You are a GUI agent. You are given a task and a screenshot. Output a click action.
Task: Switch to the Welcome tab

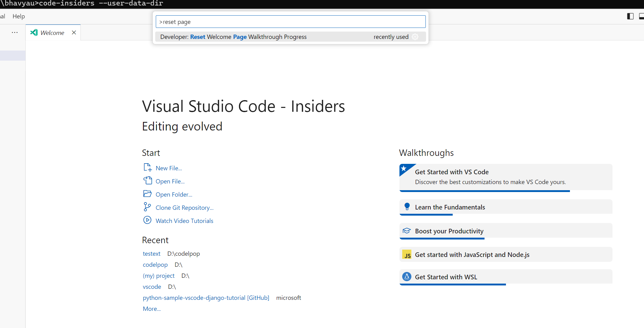pyautogui.click(x=52, y=32)
